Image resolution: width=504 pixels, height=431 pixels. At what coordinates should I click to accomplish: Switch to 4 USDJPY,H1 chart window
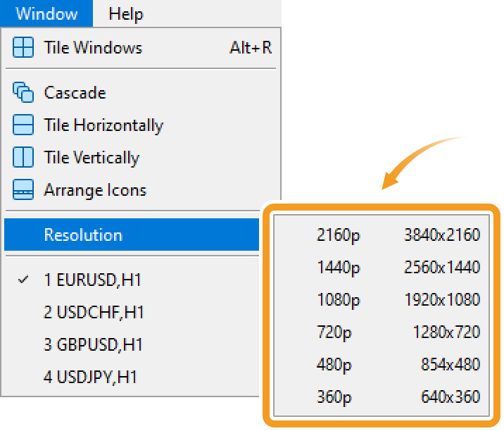pos(90,377)
